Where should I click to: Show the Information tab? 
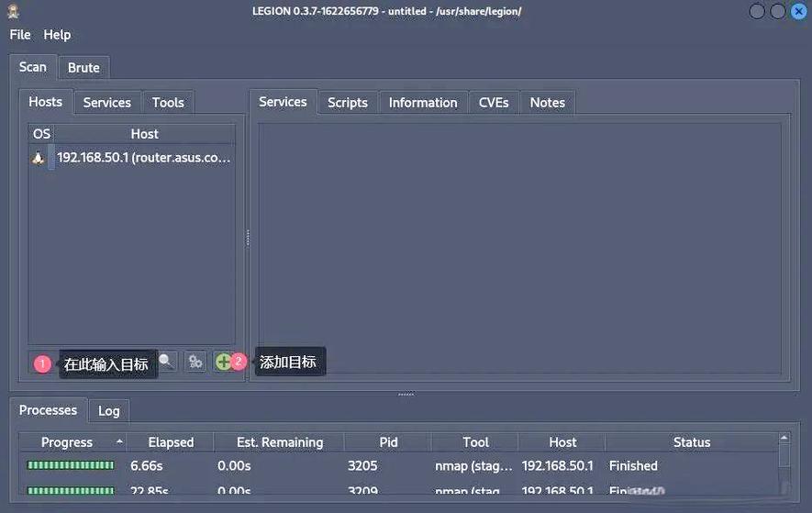click(423, 103)
